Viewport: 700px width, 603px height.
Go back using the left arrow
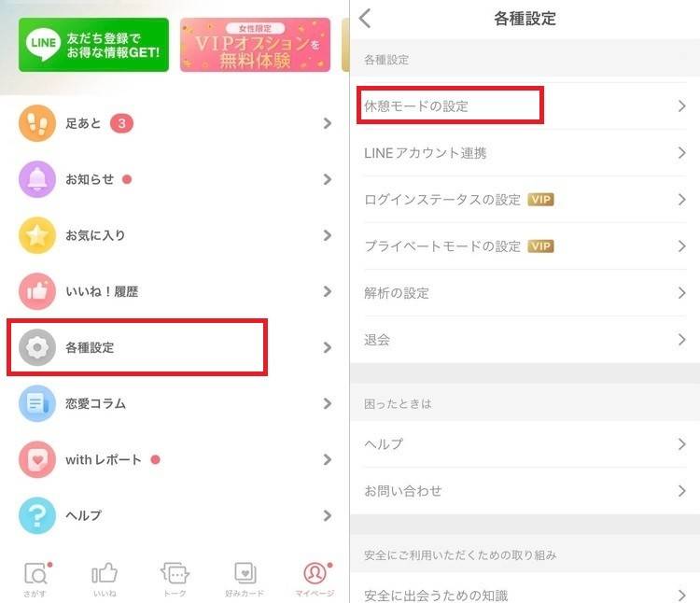365,19
